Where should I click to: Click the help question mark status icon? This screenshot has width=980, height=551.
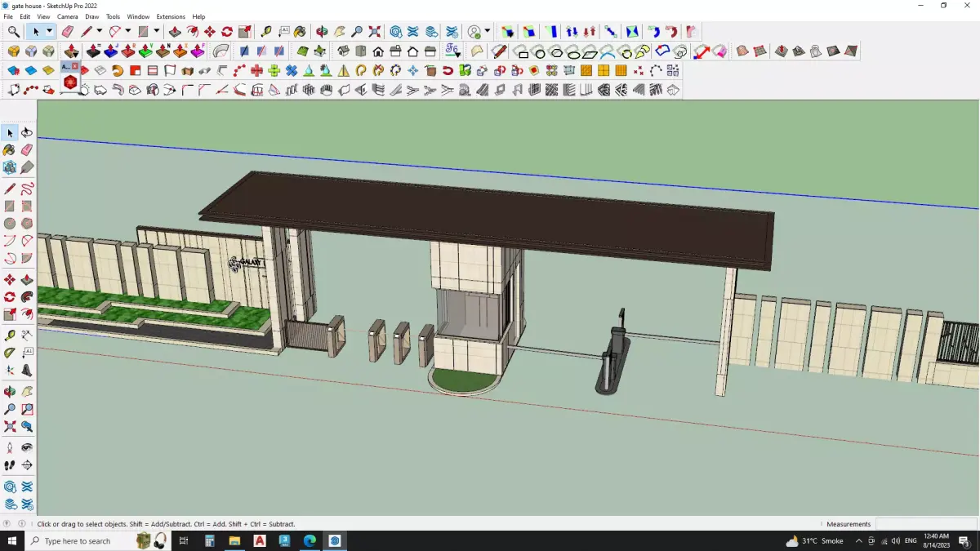(x=7, y=524)
